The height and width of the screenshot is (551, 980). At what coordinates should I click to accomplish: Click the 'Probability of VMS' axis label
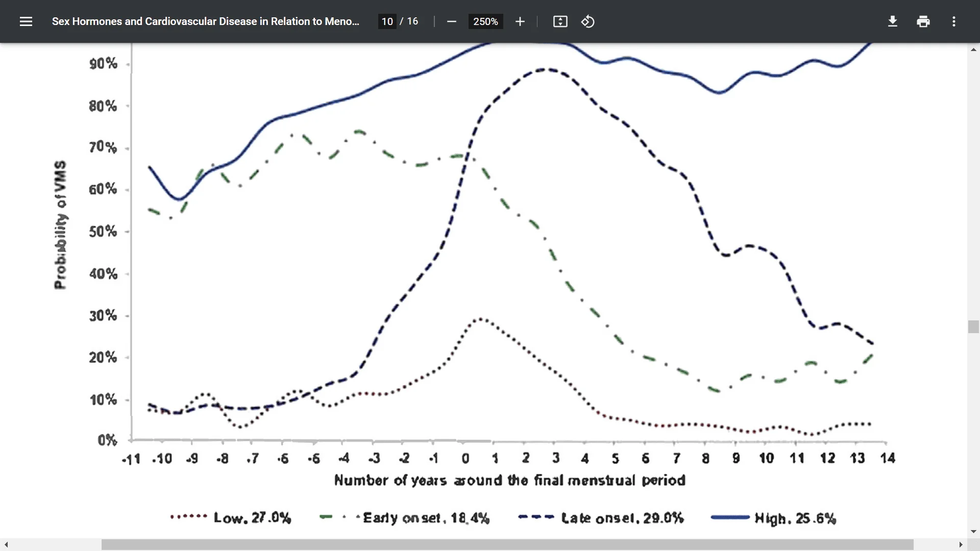[60, 225]
